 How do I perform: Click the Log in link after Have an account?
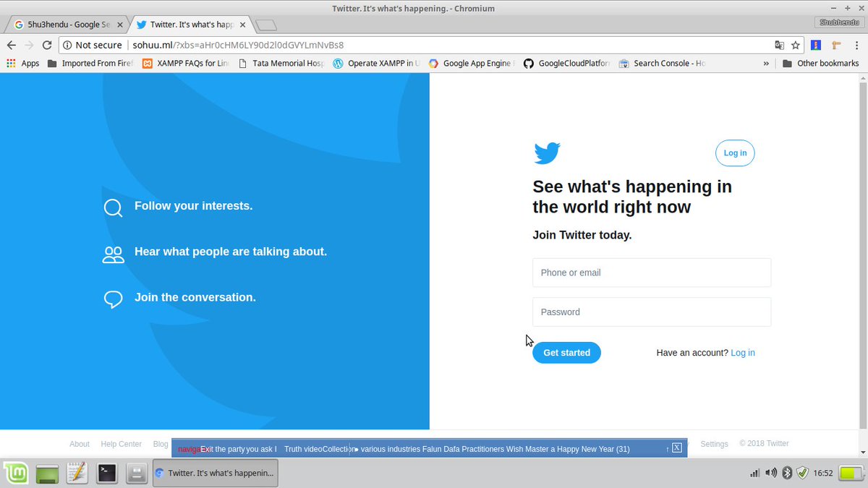[743, 353]
